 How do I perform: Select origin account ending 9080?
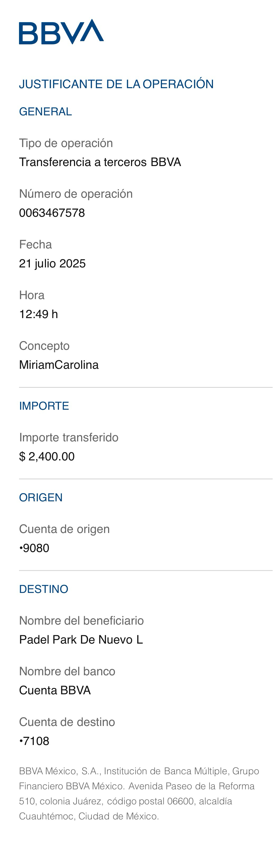[x=34, y=548]
